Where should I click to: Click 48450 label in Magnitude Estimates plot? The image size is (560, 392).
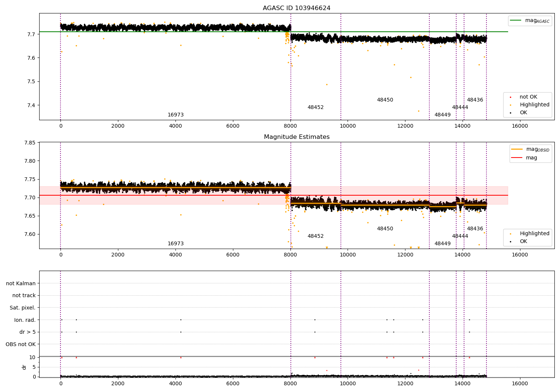point(385,229)
